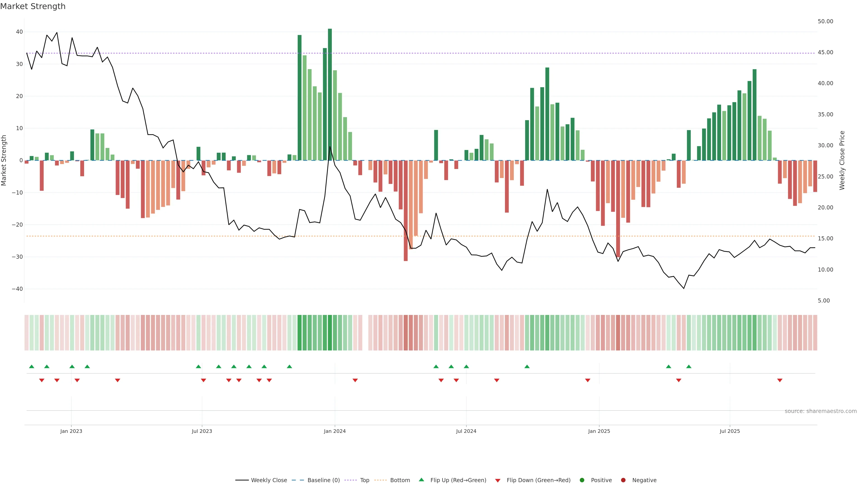This screenshot has width=868, height=488.
Task: Click the leftmost red flip-down triangle marker
Action: click(42, 380)
